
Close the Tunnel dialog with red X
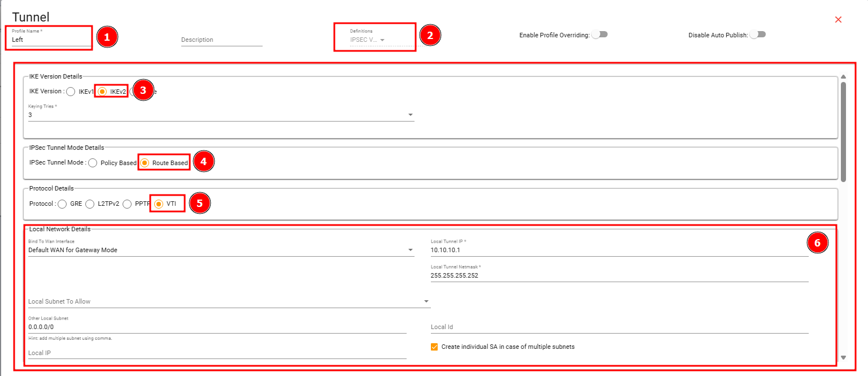[x=838, y=20]
